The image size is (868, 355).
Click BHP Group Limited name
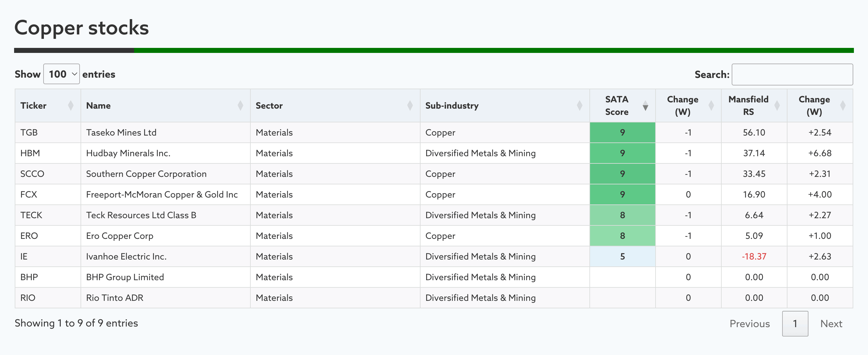pyautogui.click(x=125, y=277)
